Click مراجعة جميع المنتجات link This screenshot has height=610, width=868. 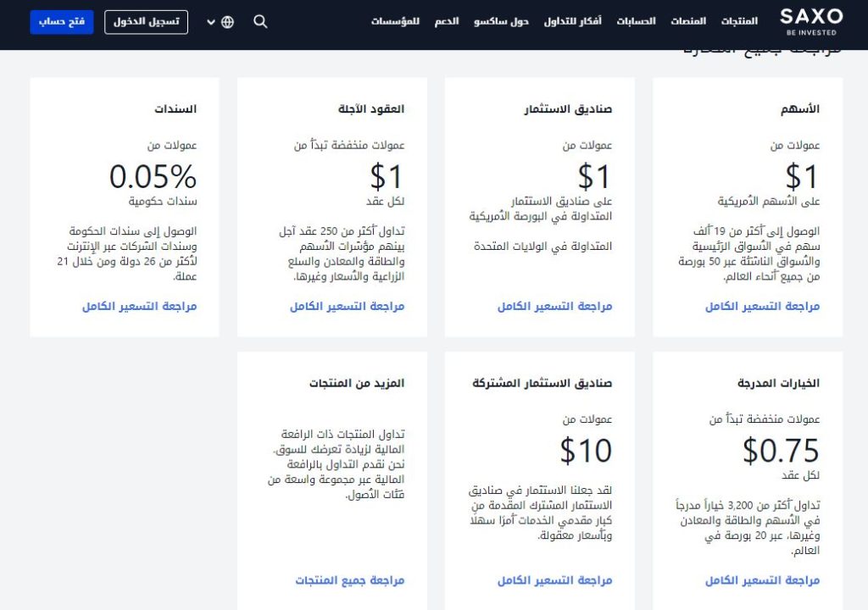click(349, 580)
